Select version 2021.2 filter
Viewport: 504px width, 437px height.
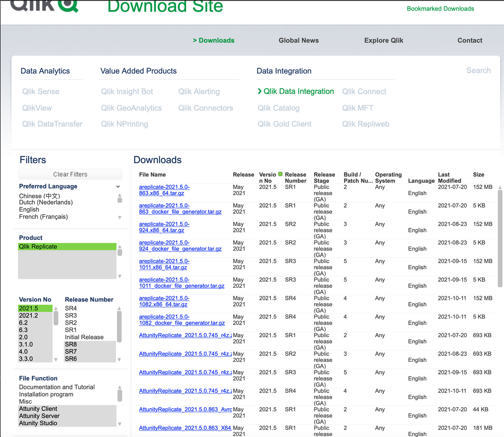point(35,316)
